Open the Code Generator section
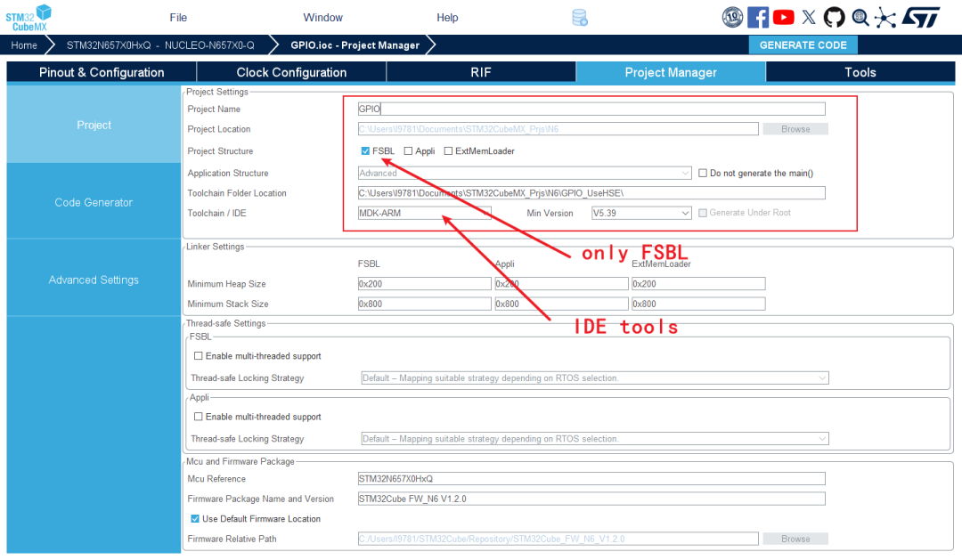 pos(94,202)
